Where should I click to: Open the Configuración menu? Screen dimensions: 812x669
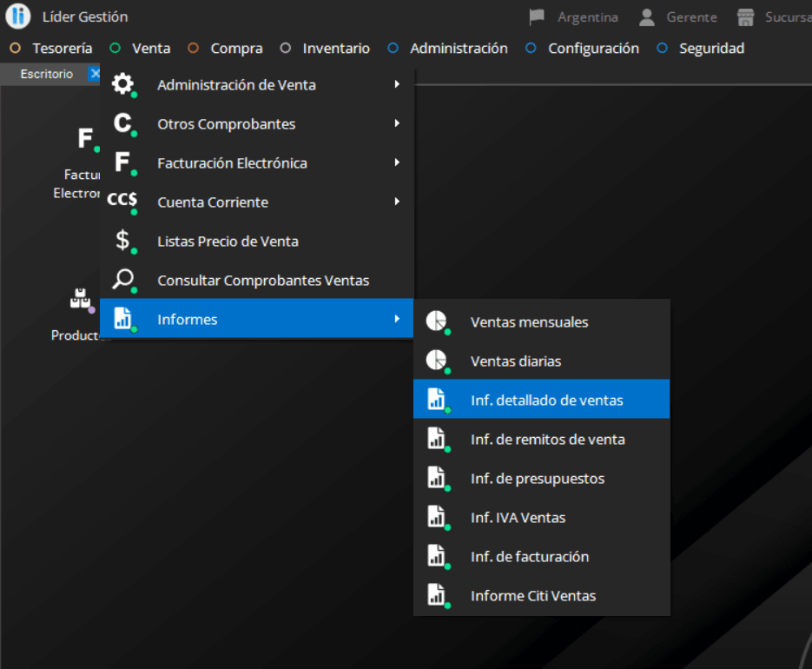coord(593,49)
